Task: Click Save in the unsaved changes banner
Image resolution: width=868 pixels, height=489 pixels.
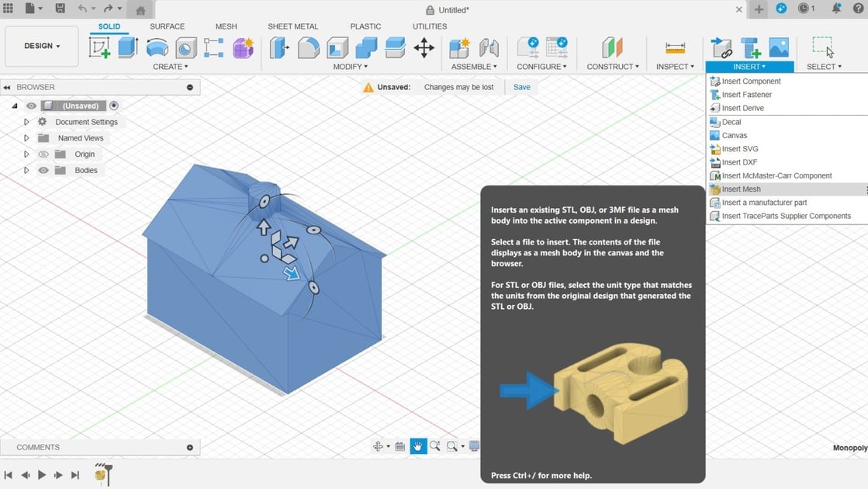Action: (521, 87)
